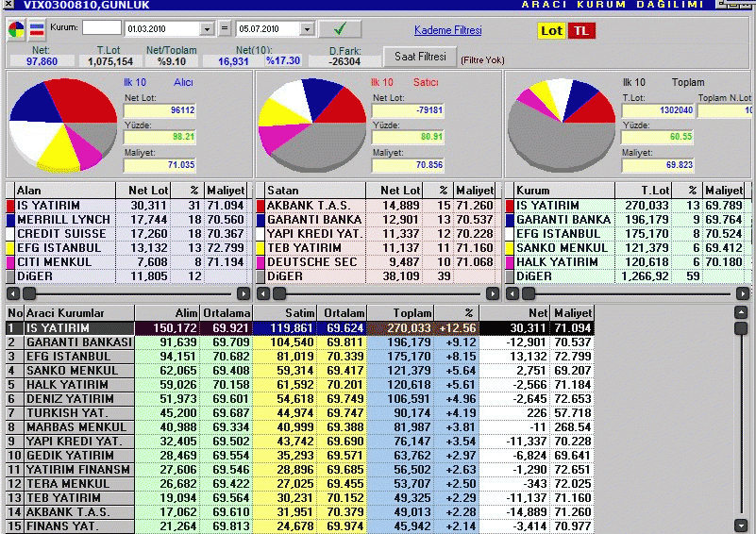Sort main table by Toplam column header
The width and height of the screenshot is (756, 534).
coord(400,313)
